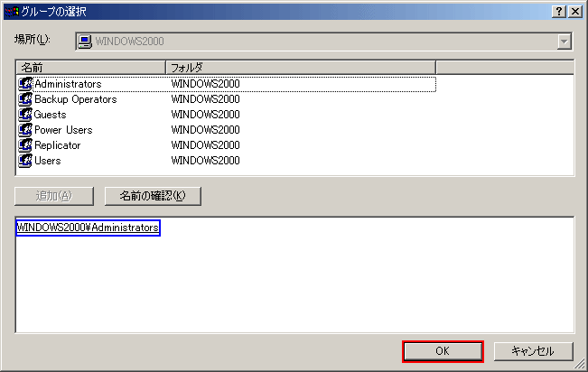Click the OK button
The height and width of the screenshot is (372, 588).
point(443,351)
